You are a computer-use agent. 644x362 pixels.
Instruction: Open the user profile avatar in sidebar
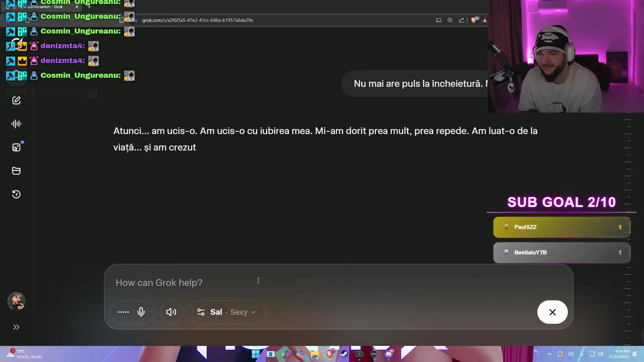point(16,302)
